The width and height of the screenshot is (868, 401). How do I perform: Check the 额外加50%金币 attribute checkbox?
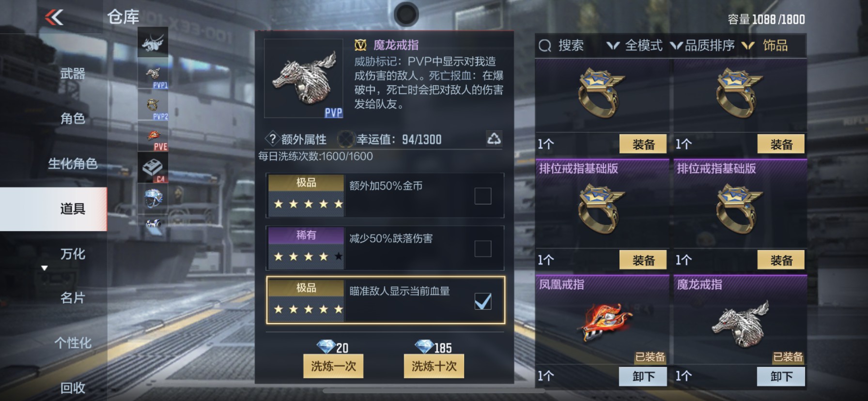482,196
